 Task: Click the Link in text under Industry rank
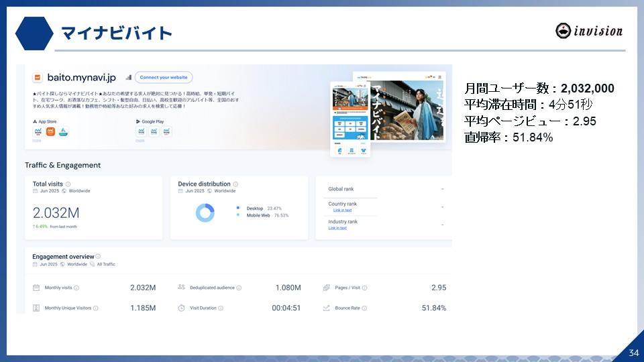click(337, 228)
